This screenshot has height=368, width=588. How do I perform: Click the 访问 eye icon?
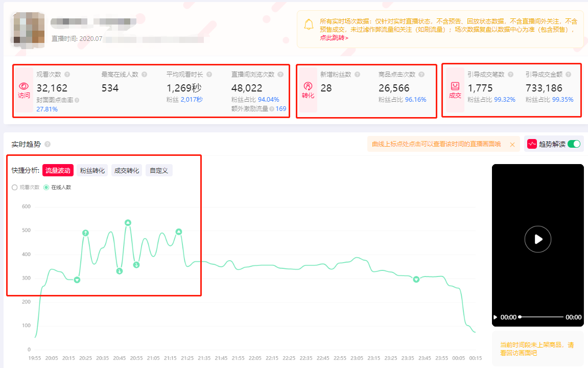point(23,86)
